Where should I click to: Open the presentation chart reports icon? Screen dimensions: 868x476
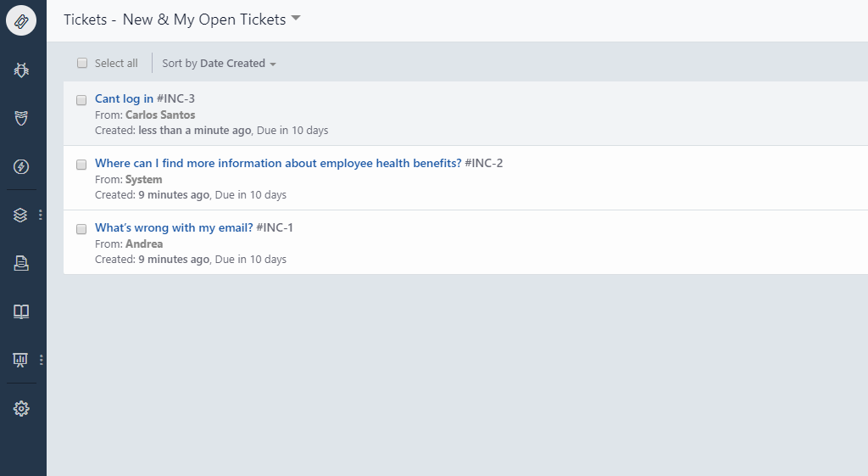point(21,360)
